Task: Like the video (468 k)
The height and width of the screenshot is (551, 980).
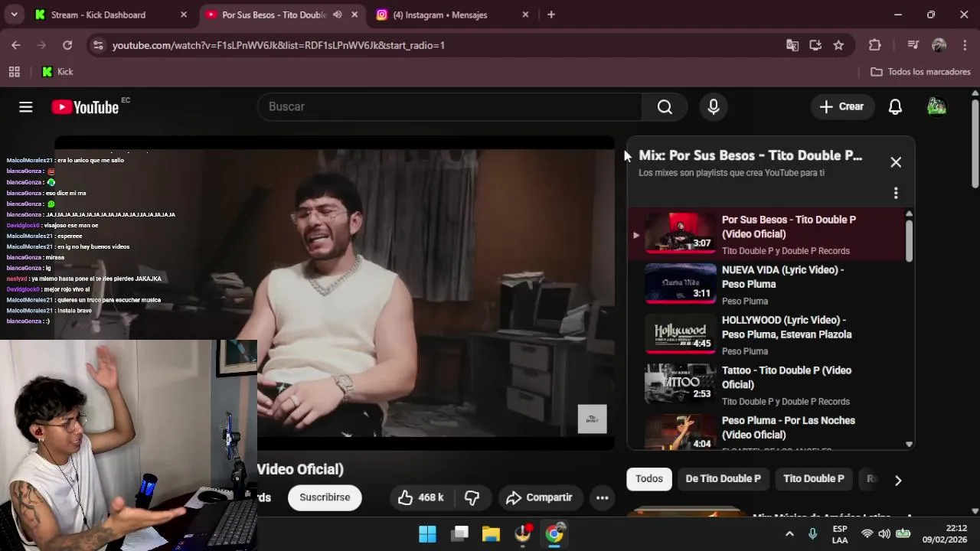Action: [x=422, y=497]
